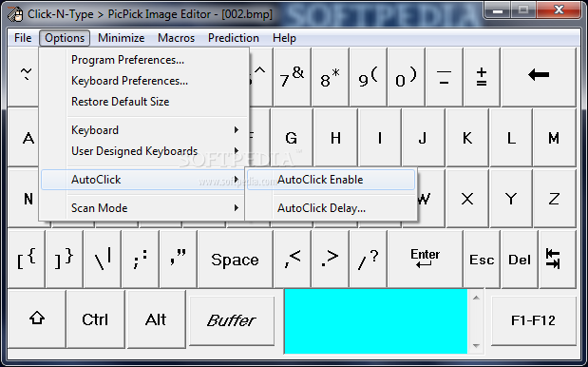Viewport: 588px width, 367px height.
Task: Open Keyboard Preferences dialog
Action: 144,81
